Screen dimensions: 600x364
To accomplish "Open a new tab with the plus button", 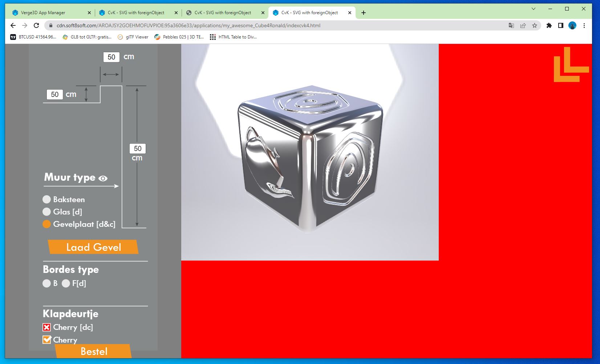I will [364, 13].
